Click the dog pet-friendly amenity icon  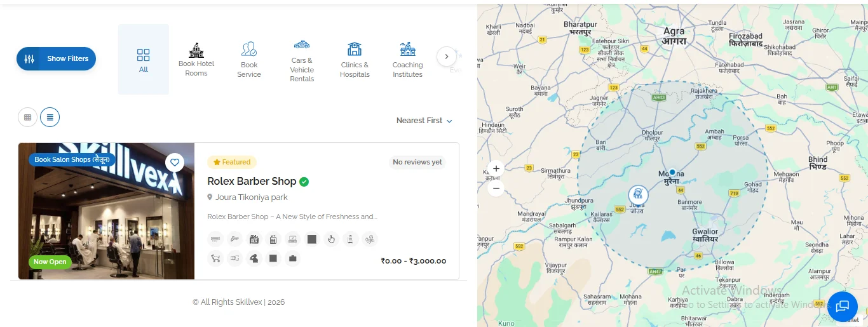point(215,258)
